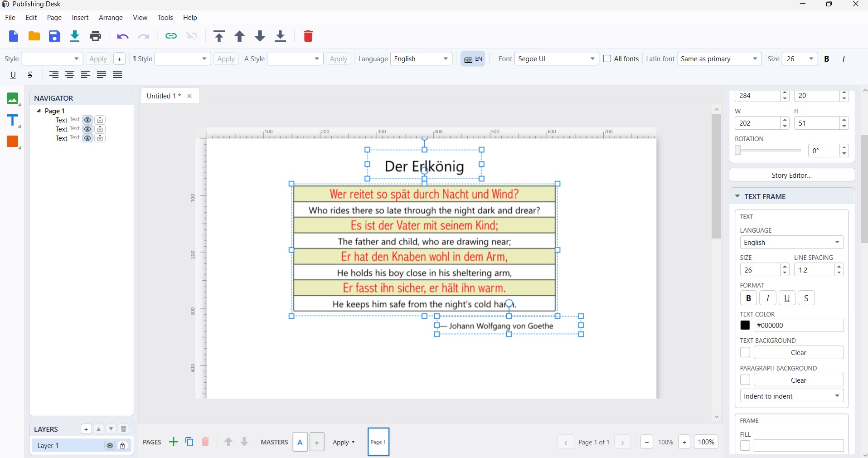Lower the selected frame one level

(260, 36)
